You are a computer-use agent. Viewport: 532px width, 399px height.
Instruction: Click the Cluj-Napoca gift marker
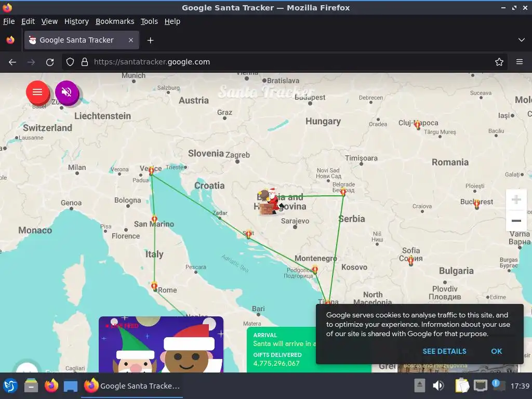pos(417,125)
